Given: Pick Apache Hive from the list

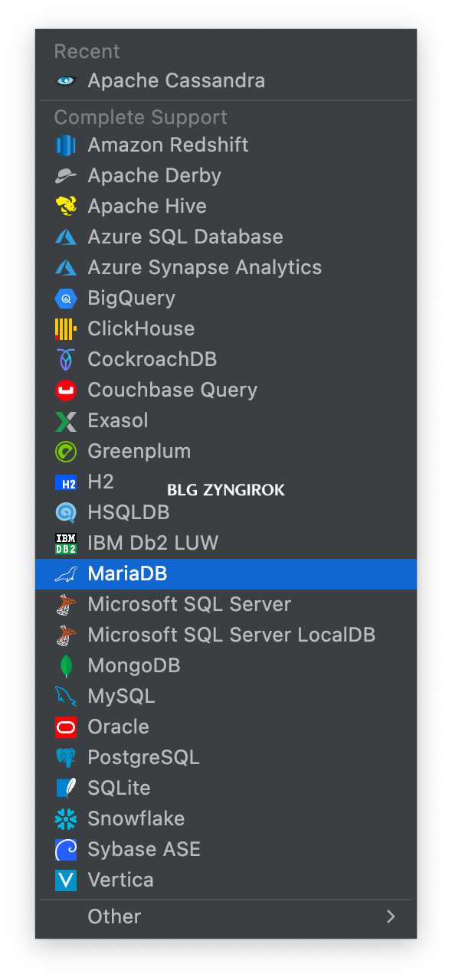Looking at the screenshot, I should click(x=226, y=206).
